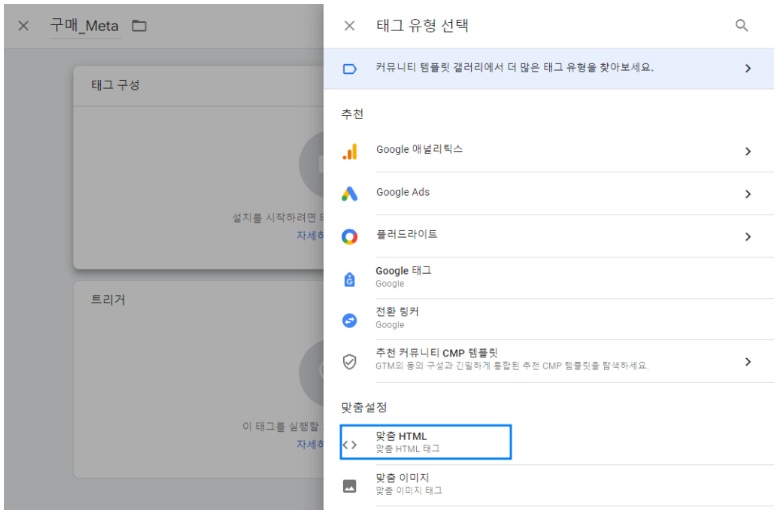Click the 맞춤설정 section heading
The width and height of the screenshot is (779, 513).
(364, 407)
